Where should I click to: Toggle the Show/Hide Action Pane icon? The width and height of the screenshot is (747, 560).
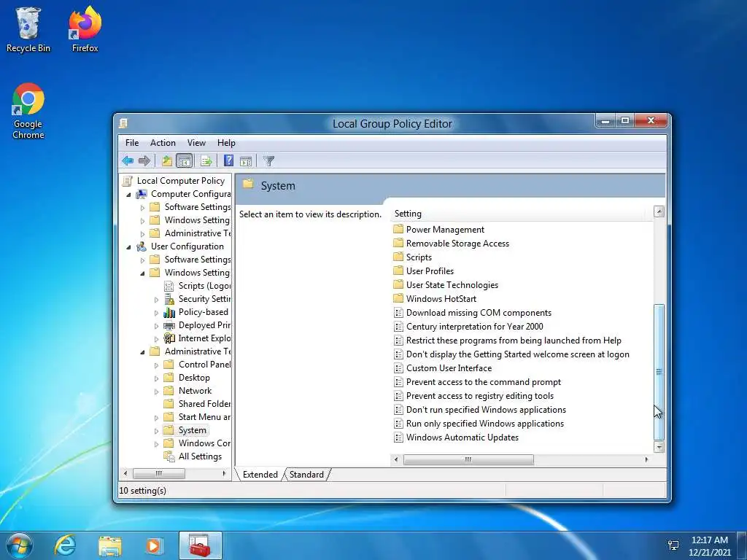tap(246, 161)
